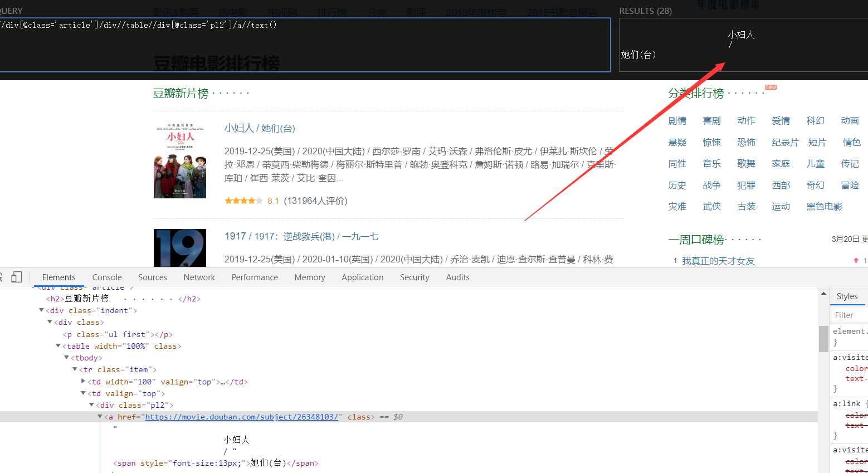Open the 奇幻 category ranking
868x473 pixels.
click(816, 186)
